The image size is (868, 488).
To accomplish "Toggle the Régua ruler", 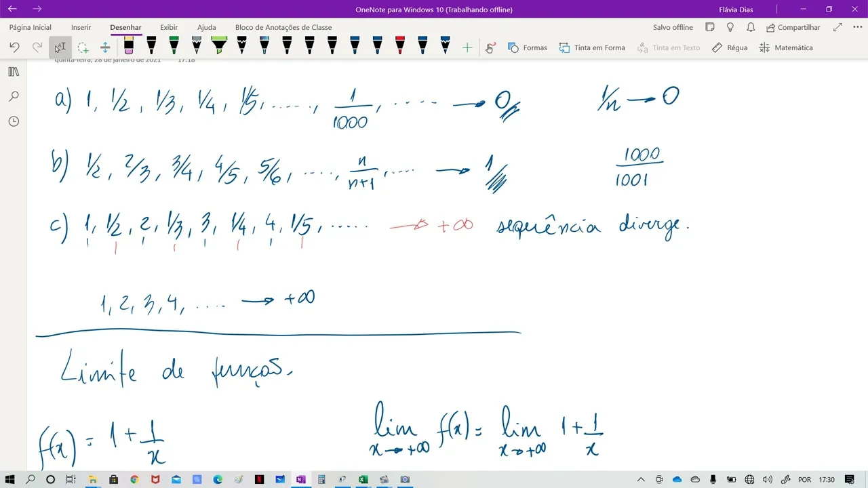I will 730,47.
